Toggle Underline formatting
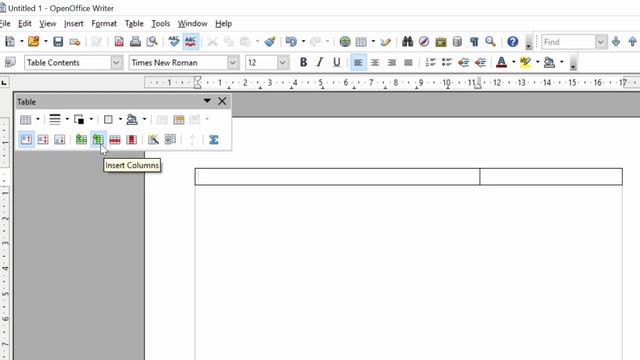The height and width of the screenshot is (360, 640). coord(336,62)
